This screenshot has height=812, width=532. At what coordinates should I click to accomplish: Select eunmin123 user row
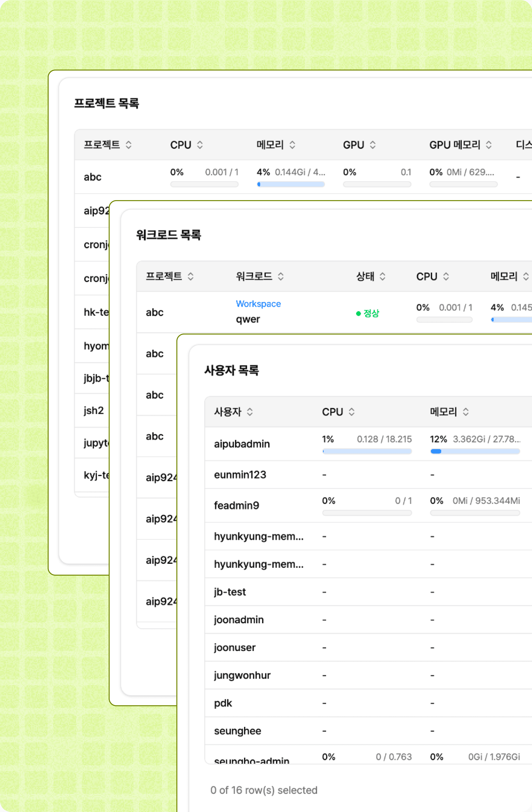[368, 475]
